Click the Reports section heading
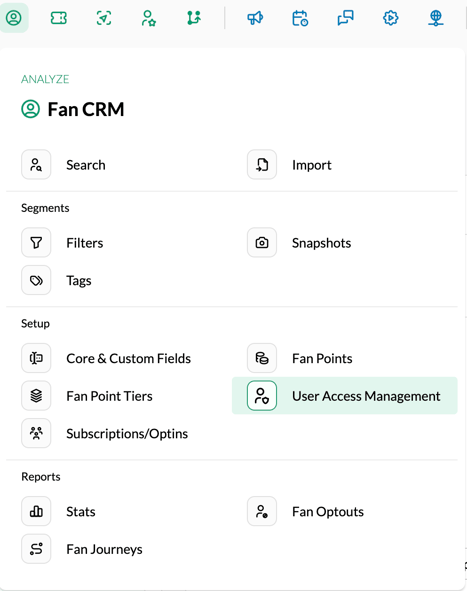The width and height of the screenshot is (467, 591). (41, 477)
